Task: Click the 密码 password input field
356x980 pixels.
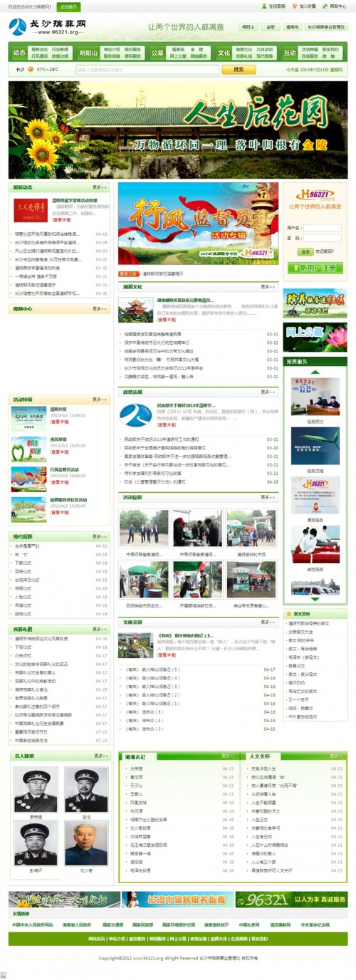Action: tap(323, 239)
